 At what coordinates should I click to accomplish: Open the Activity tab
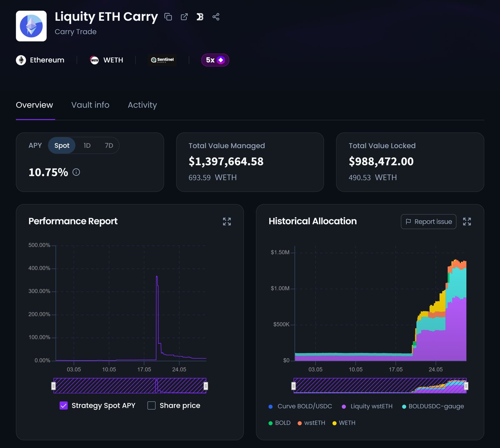click(142, 105)
